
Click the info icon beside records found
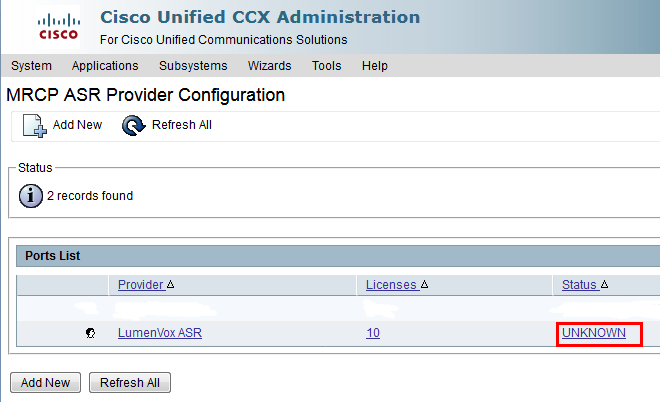coord(31,196)
